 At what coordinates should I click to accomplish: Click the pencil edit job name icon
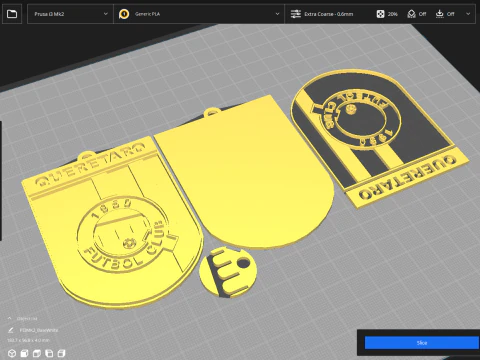pos(11,330)
